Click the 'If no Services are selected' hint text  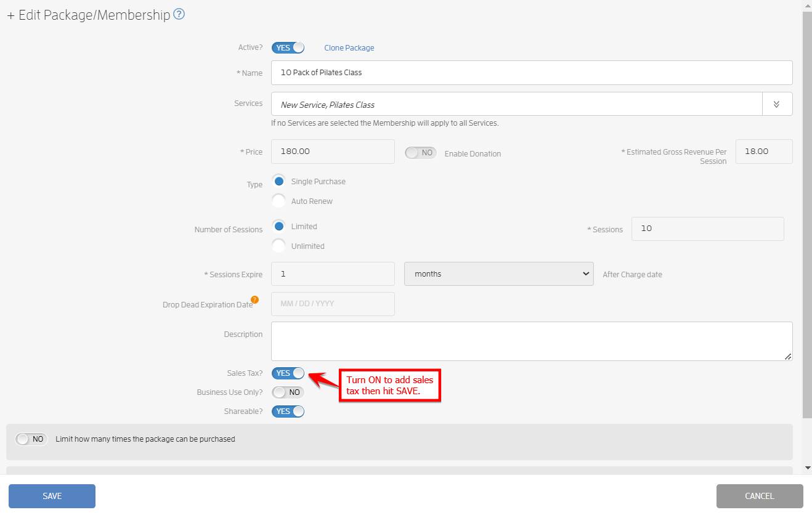tap(385, 123)
